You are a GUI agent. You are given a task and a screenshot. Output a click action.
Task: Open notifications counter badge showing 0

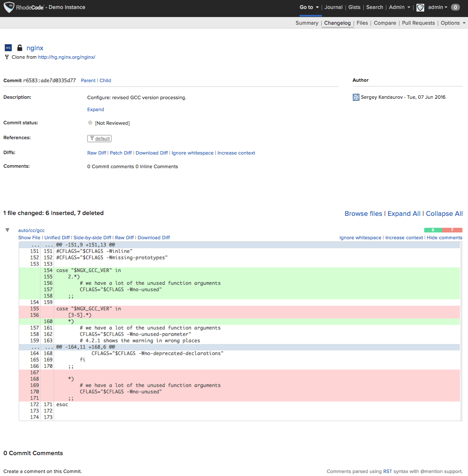[x=455, y=7]
